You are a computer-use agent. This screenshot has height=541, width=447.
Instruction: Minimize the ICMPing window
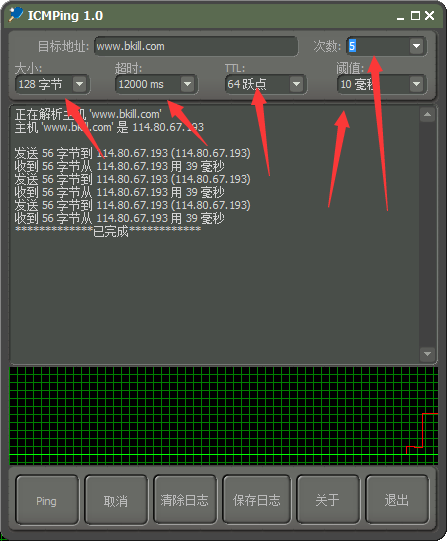pyautogui.click(x=400, y=16)
